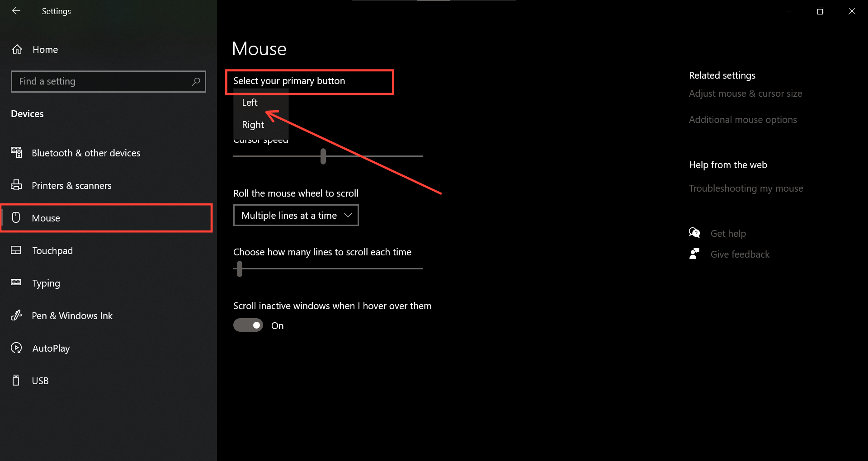Image resolution: width=868 pixels, height=461 pixels.
Task: Click the cursor speed slider handle
Action: (323, 156)
